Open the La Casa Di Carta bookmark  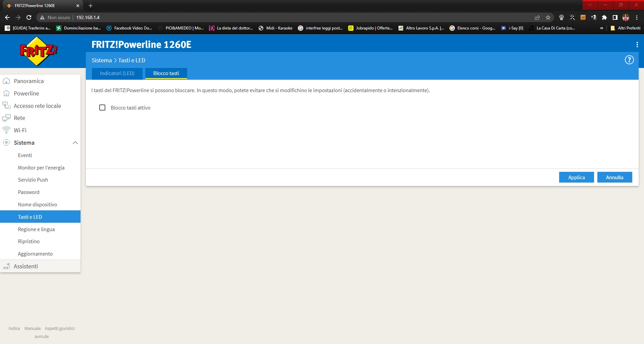[552, 28]
